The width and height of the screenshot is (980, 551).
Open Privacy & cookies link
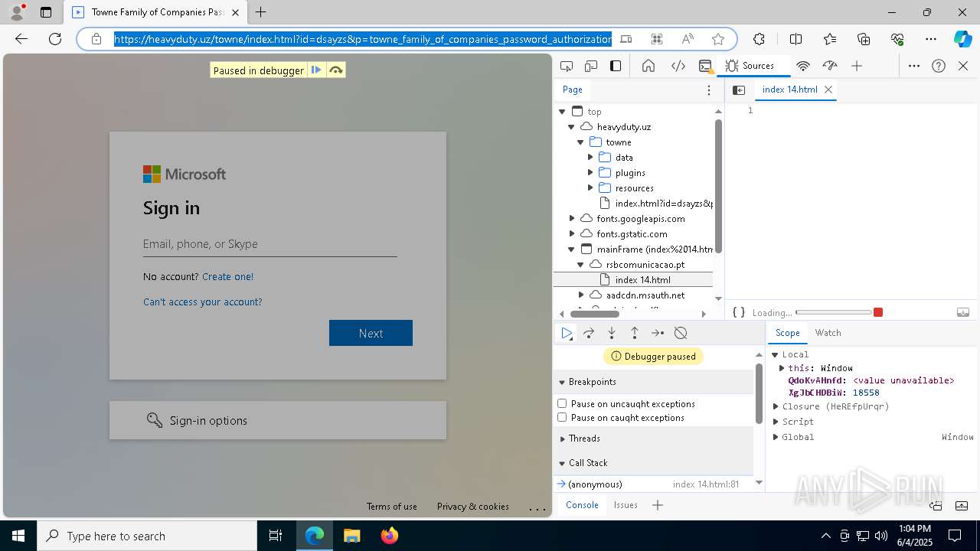[472, 507]
